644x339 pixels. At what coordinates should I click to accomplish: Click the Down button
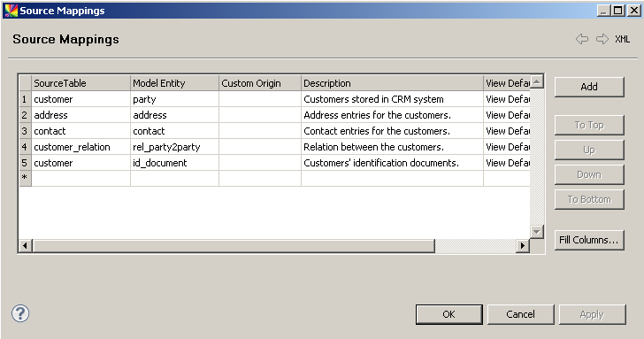point(589,174)
